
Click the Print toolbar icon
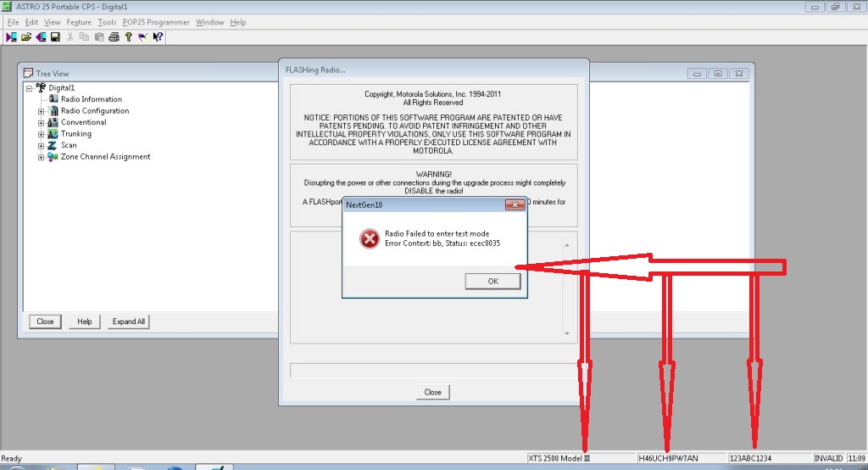pos(114,37)
